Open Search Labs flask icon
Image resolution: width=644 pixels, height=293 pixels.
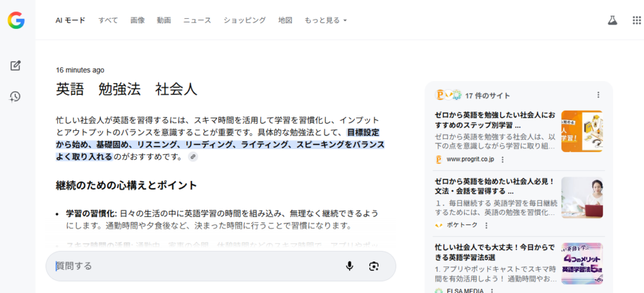612,20
